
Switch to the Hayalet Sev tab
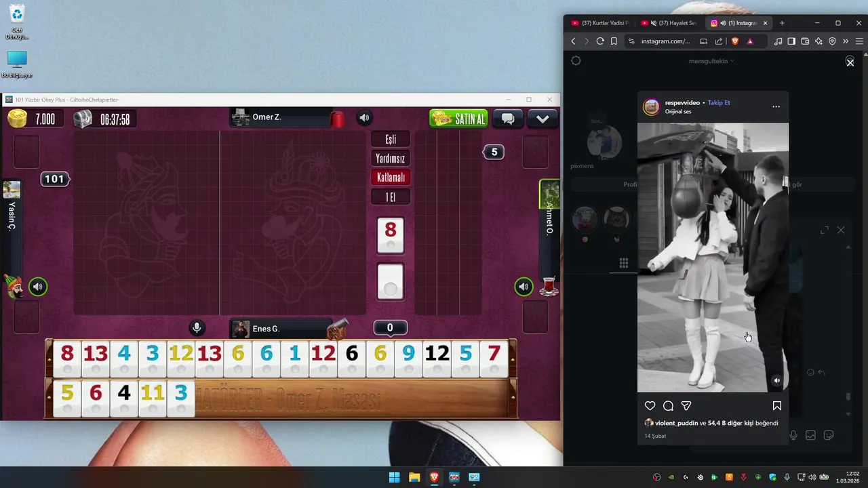click(x=668, y=23)
